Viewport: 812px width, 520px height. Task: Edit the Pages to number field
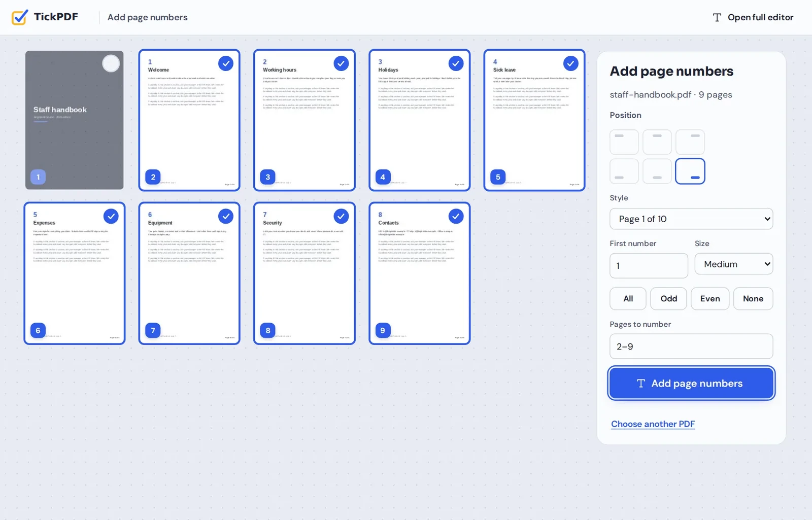pyautogui.click(x=691, y=346)
